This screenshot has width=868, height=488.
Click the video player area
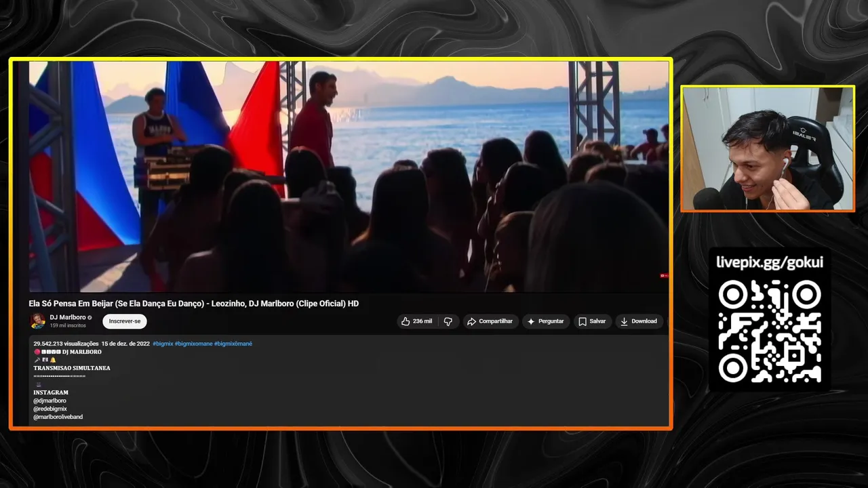349,177
